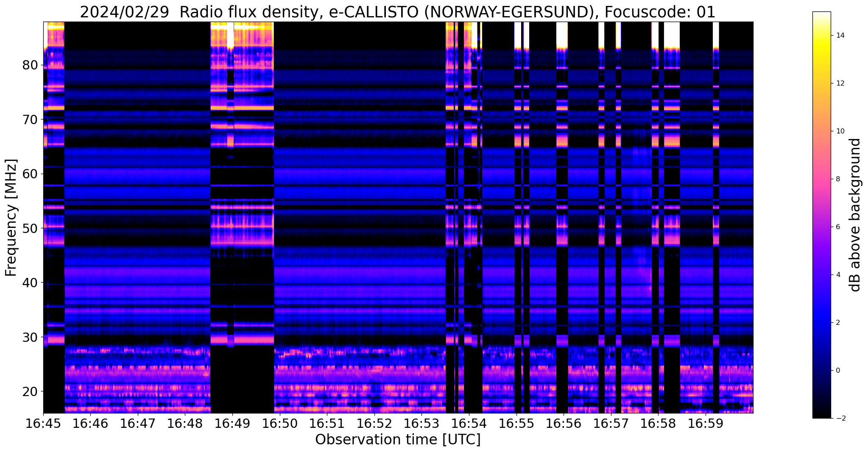
Task: Click the 70 MHz frequency tick label
Action: 31,119
